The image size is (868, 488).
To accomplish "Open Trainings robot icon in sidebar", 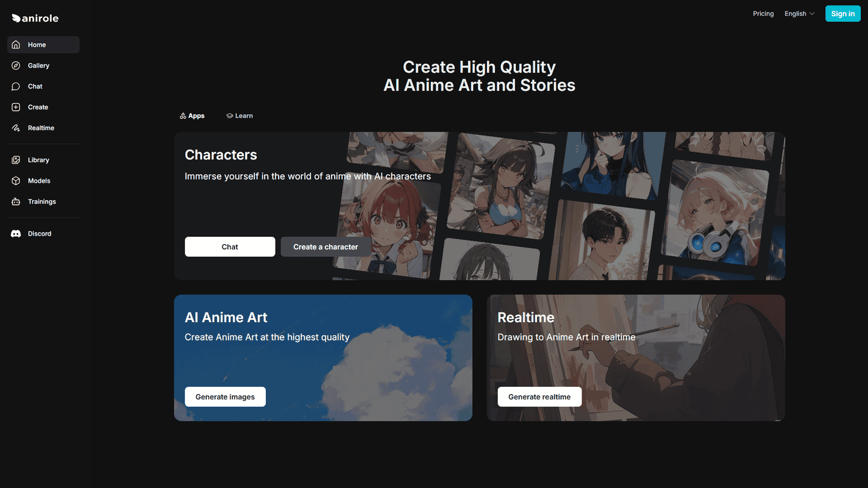I will tap(16, 202).
